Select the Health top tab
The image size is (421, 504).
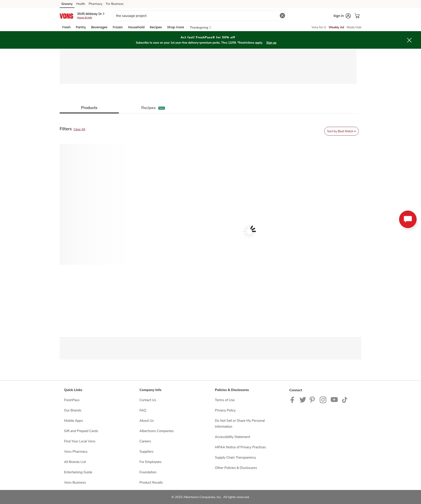(x=80, y=4)
